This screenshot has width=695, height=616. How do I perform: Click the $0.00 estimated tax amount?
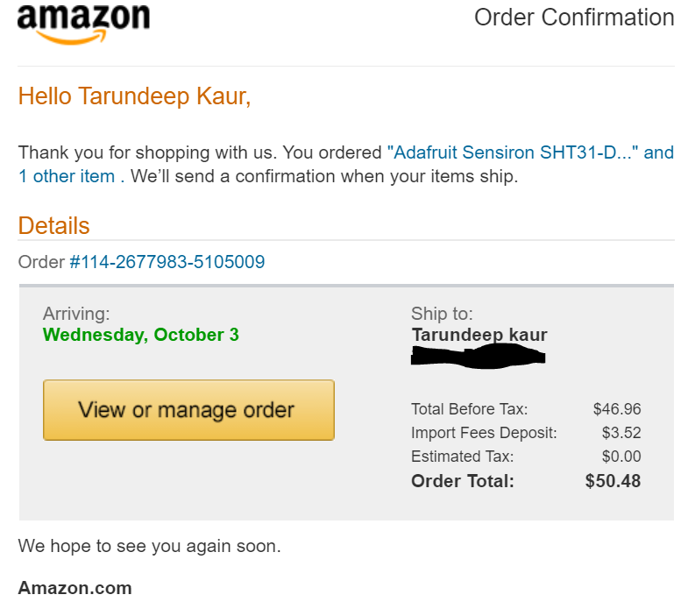pos(621,457)
